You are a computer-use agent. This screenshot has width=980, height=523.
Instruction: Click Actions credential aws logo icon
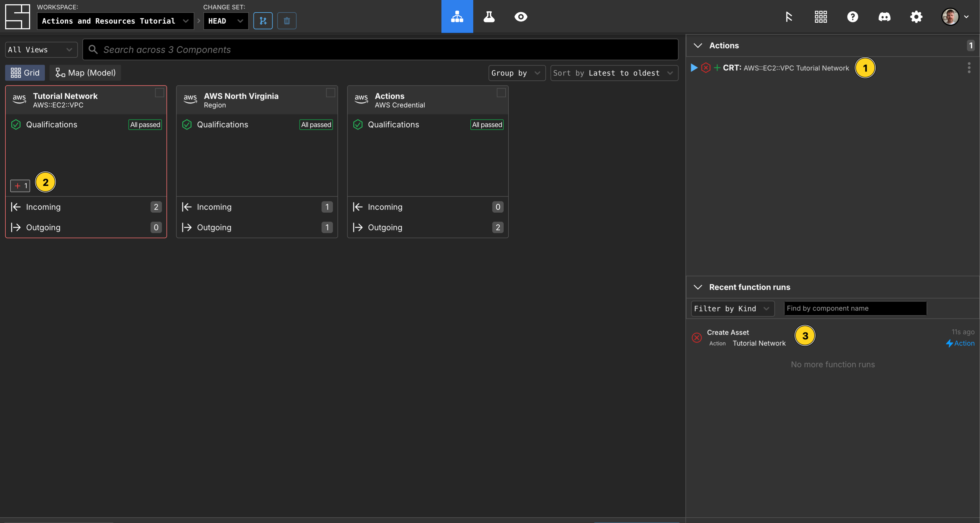click(361, 99)
